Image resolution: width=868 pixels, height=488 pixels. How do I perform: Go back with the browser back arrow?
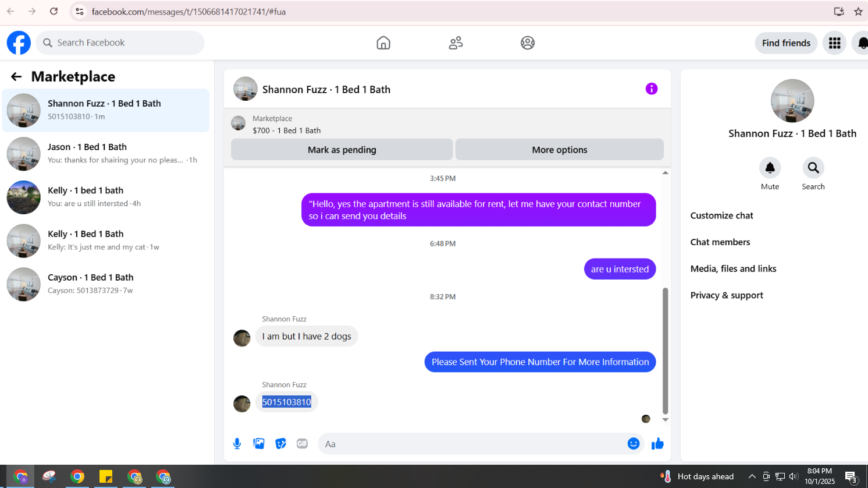[10, 11]
